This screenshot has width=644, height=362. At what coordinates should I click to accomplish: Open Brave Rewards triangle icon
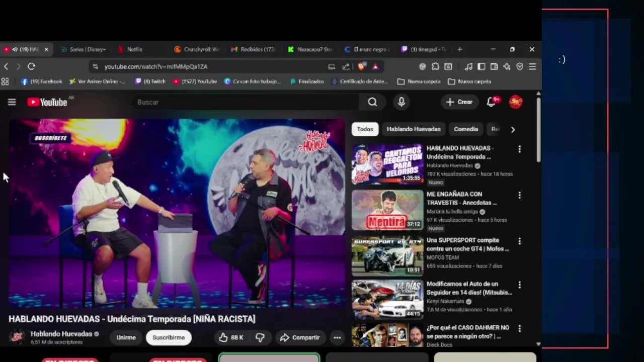[375, 66]
